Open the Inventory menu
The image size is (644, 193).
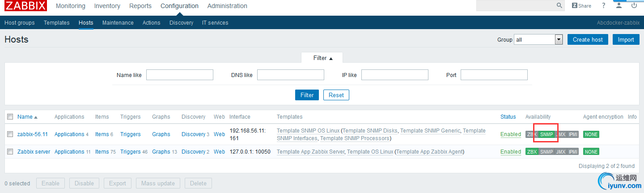tap(107, 6)
